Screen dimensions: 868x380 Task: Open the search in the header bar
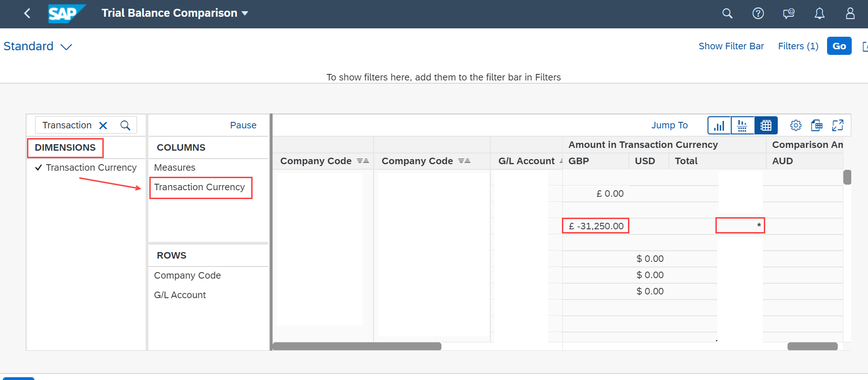pos(727,13)
